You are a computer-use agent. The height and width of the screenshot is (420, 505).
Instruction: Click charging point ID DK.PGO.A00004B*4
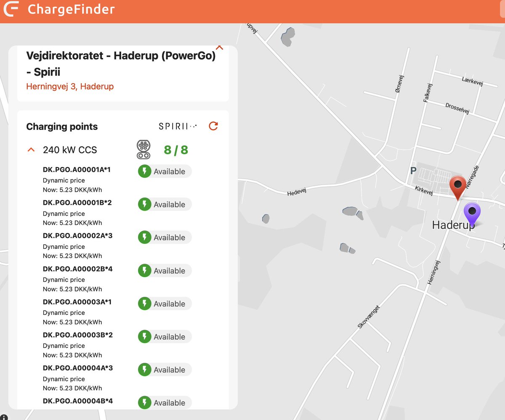click(78, 401)
